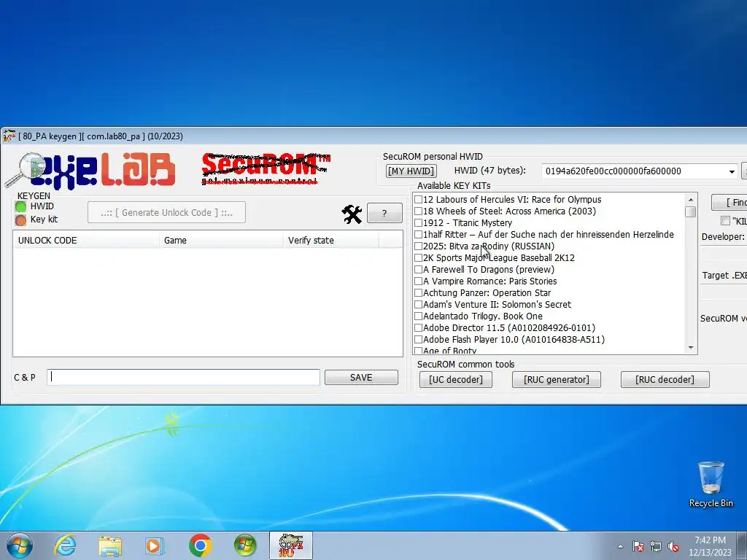Open the clock showing 7:42 PM

point(710,546)
